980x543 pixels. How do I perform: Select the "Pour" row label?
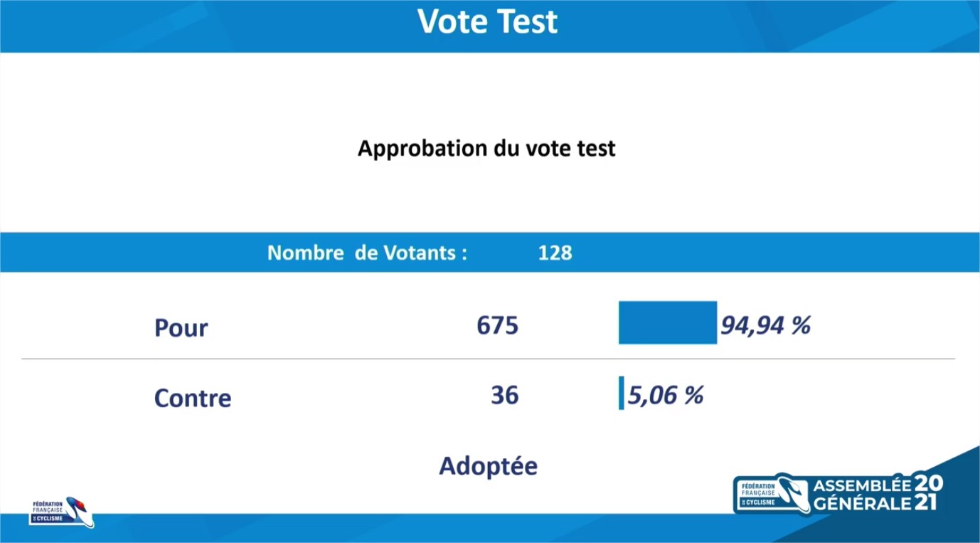click(x=181, y=328)
